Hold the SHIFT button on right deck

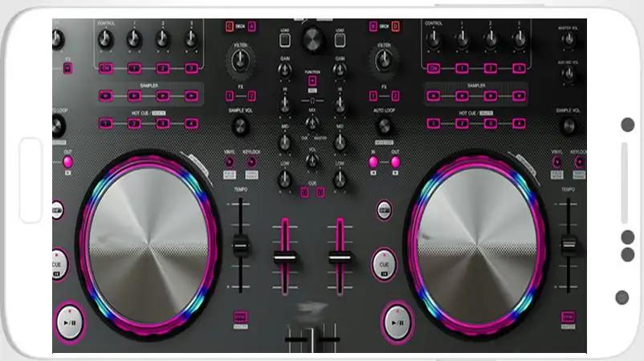pyautogui.click(x=384, y=210)
